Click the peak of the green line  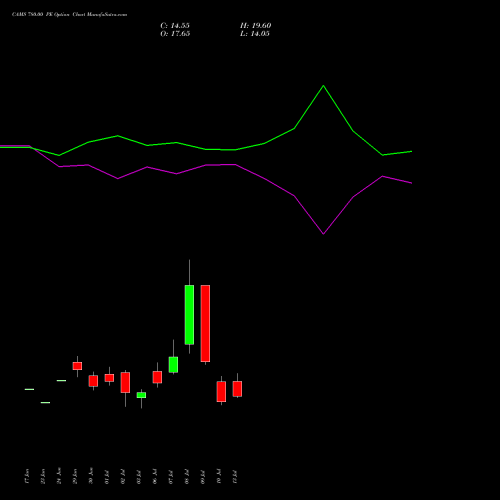pos(323,86)
